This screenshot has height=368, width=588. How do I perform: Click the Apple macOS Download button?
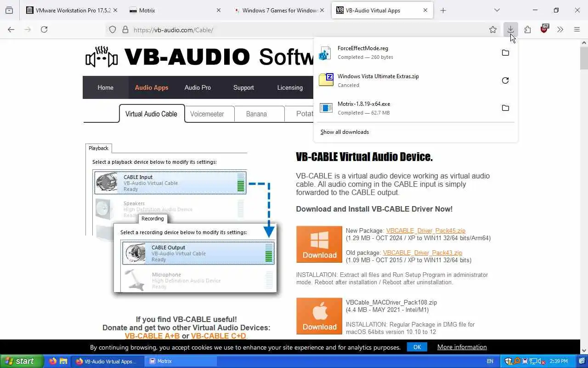tap(319, 316)
